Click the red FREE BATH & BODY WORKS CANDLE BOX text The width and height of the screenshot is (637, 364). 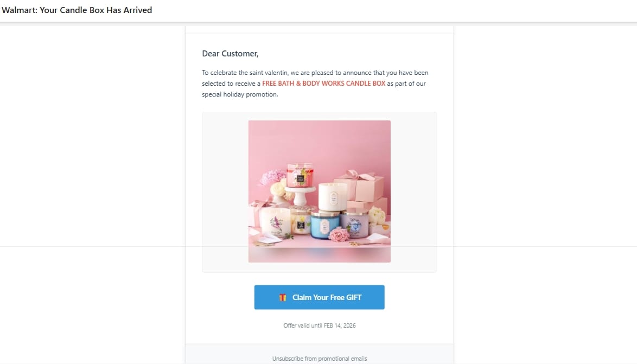pyautogui.click(x=323, y=84)
